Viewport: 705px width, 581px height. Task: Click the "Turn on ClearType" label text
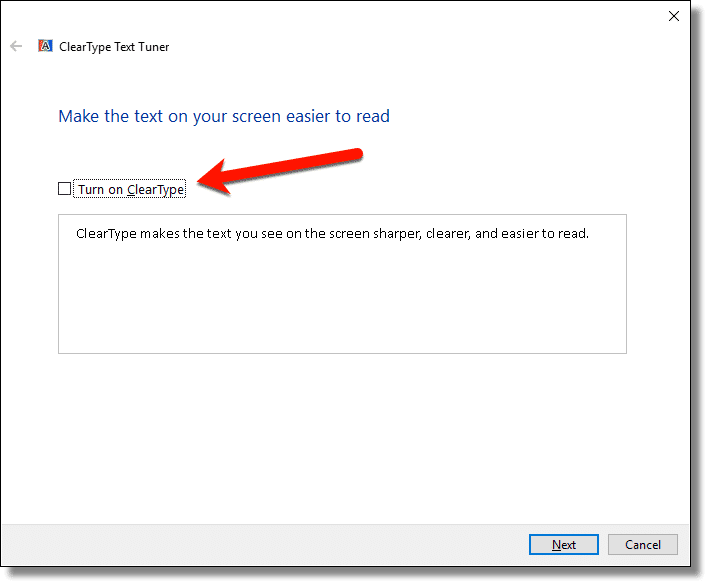[x=131, y=190]
